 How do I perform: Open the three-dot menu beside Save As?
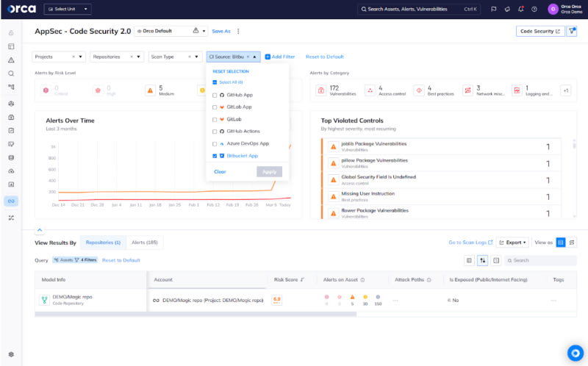coord(238,32)
